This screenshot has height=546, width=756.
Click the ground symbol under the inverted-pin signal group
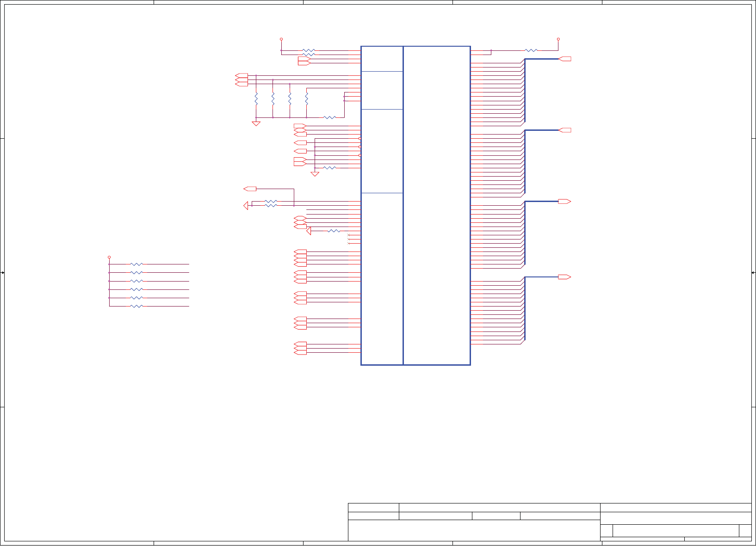pos(315,174)
